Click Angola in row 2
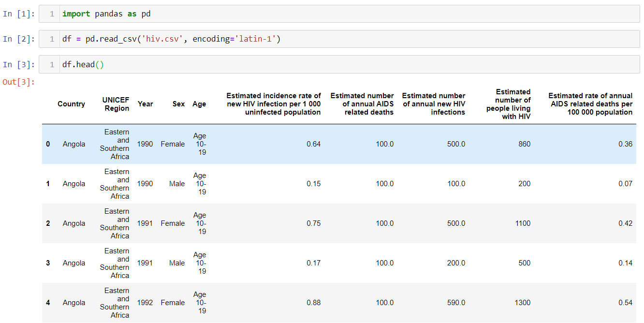Viewport: 644px width, 323px height. [74, 223]
